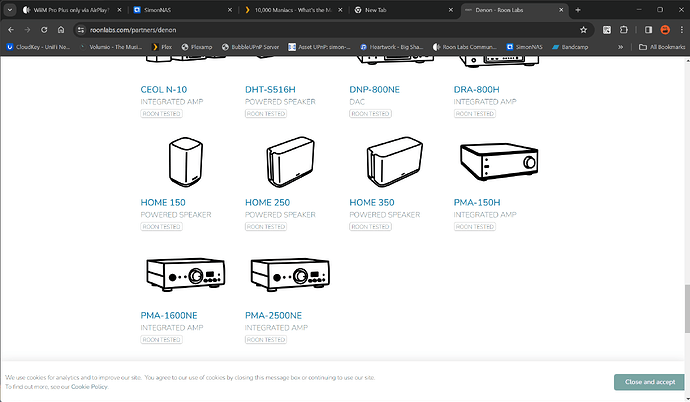Viewport: 690px width, 402px height.
Task: View site information icon in address bar
Action: click(x=81, y=30)
